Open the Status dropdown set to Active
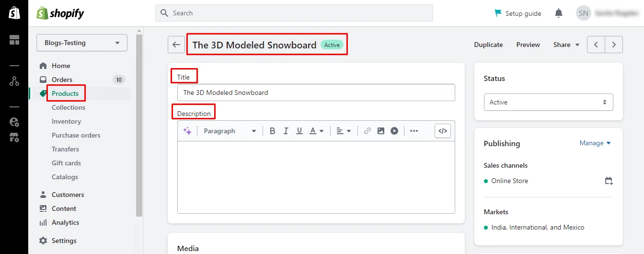 click(x=548, y=102)
